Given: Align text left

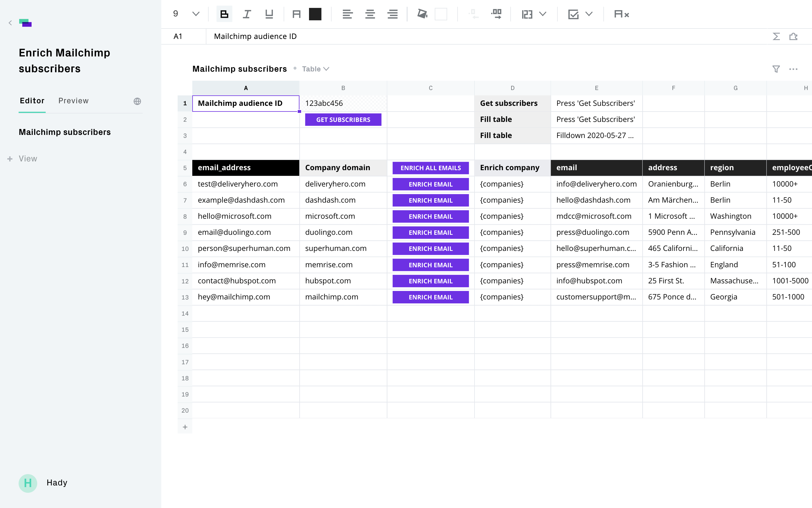Looking at the screenshot, I should pyautogui.click(x=347, y=14).
